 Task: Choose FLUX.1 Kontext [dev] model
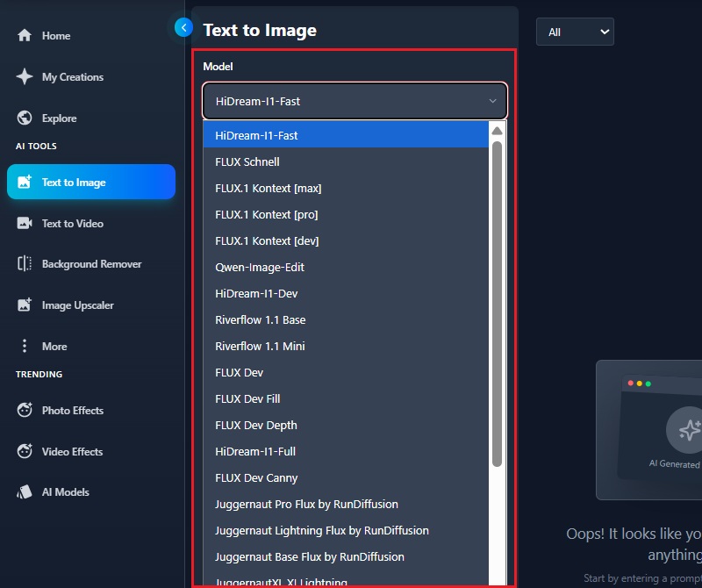(x=346, y=241)
